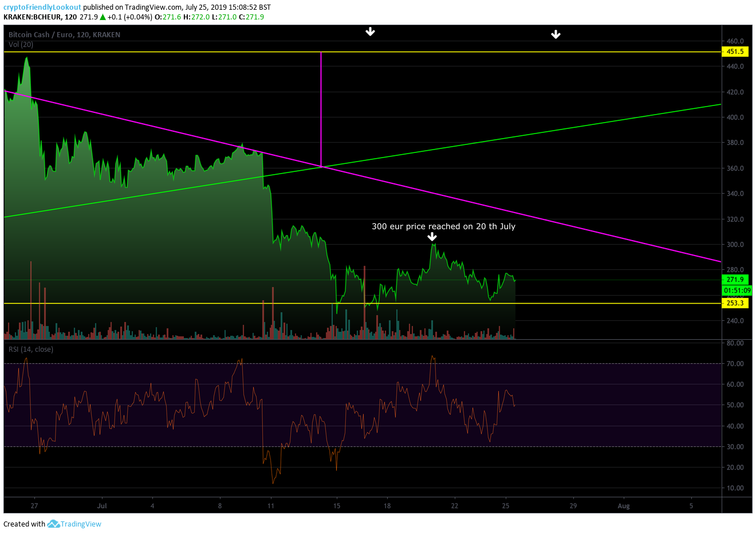Click the '22' date on time axis
This screenshot has width=756, height=534.
(455, 506)
